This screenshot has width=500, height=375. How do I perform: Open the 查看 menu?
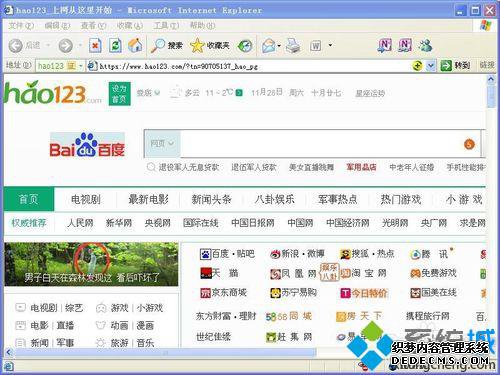tap(93, 25)
